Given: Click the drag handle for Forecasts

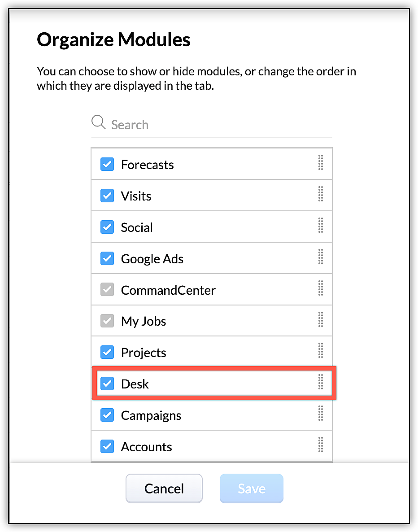Looking at the screenshot, I should [321, 162].
